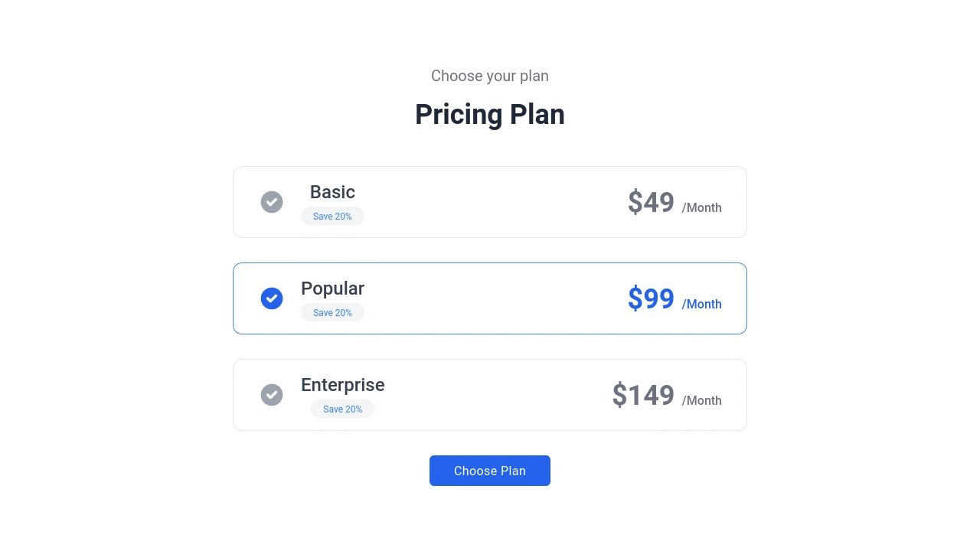Click the Enterprise plan title
Screen dimensions: 980x551
[342, 385]
